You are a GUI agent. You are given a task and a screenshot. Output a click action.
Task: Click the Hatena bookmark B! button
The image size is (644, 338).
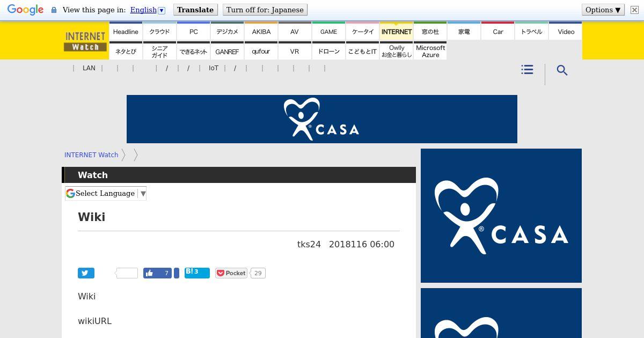(197, 273)
